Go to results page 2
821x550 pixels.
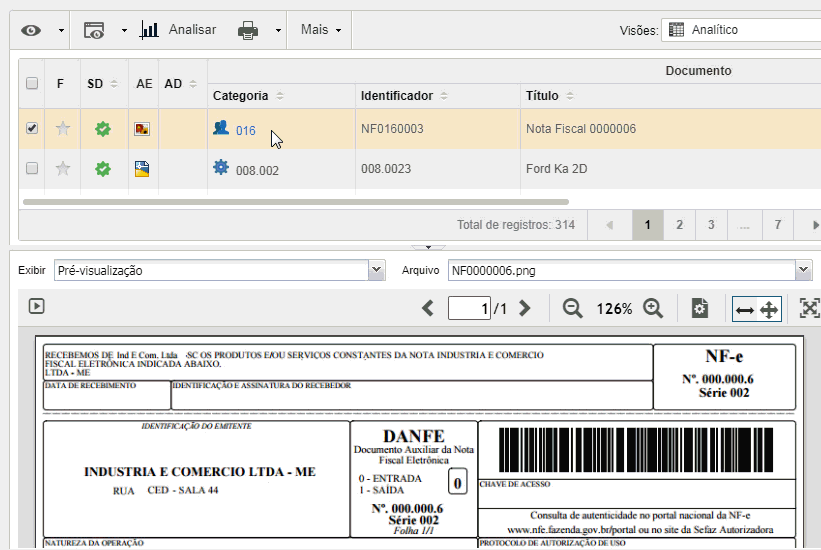(x=680, y=225)
